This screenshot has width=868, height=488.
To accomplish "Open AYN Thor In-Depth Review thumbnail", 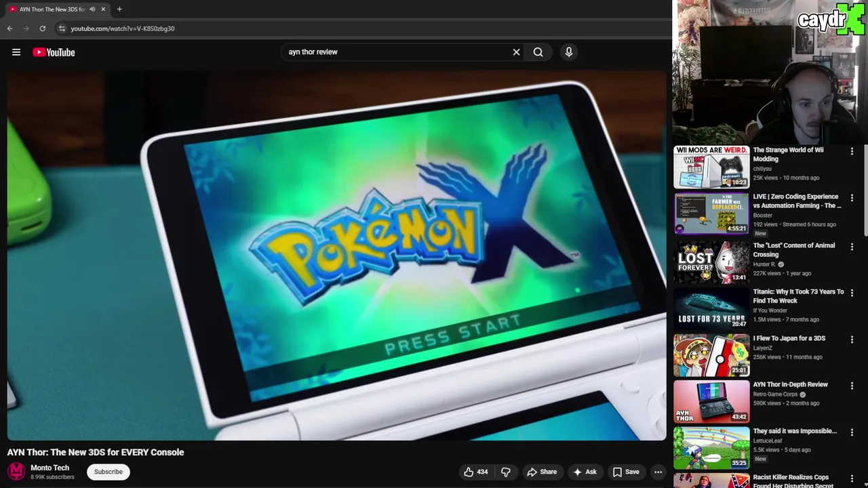I will pyautogui.click(x=711, y=401).
